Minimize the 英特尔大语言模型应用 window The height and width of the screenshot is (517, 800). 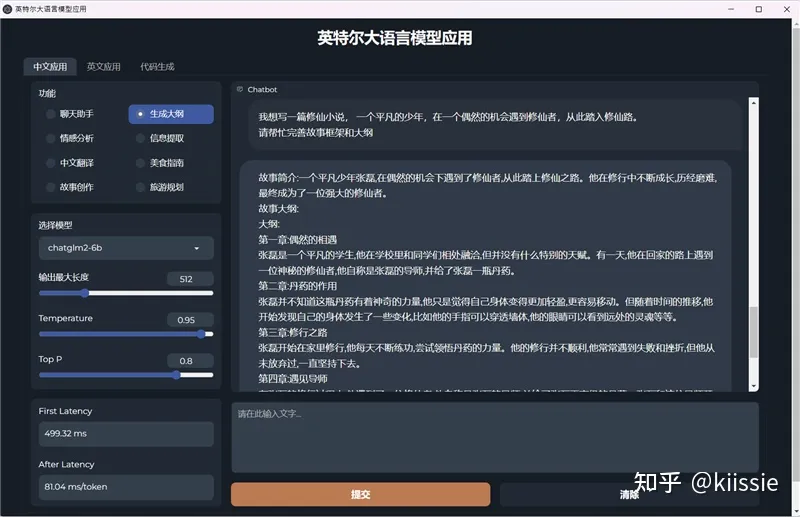coord(731,9)
